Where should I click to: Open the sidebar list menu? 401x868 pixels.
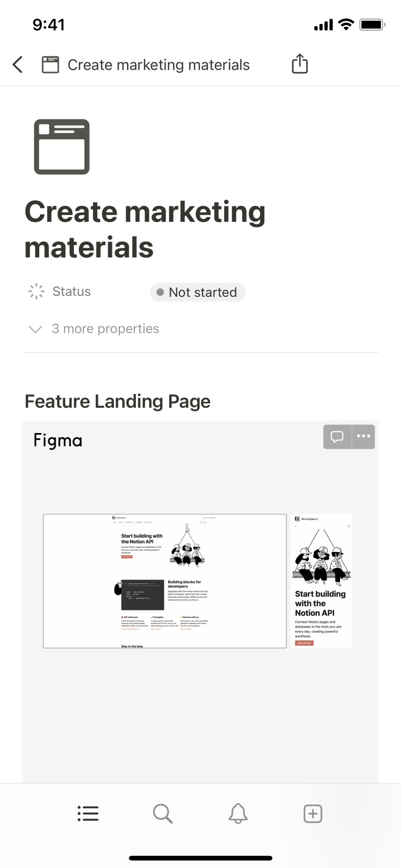(x=88, y=813)
